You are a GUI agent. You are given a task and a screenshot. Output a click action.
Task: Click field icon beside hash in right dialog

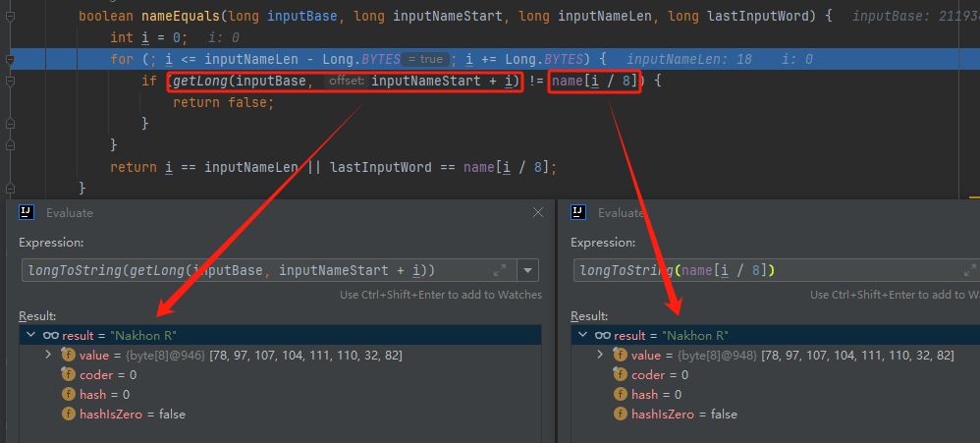pyautogui.click(x=620, y=394)
